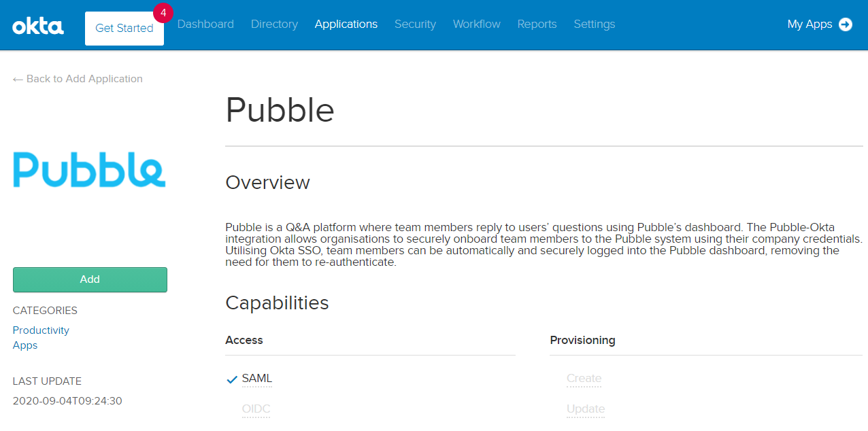Open the Apps category link
This screenshot has height=431, width=868.
(25, 345)
